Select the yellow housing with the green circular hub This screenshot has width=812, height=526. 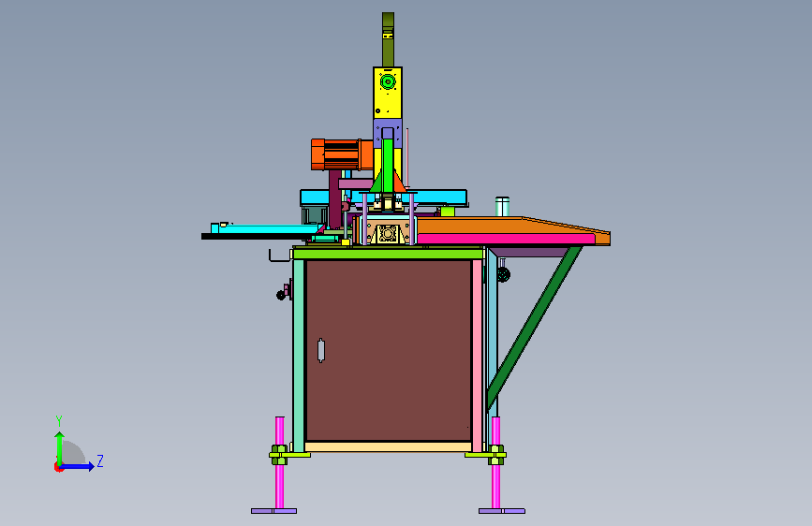tap(388, 93)
